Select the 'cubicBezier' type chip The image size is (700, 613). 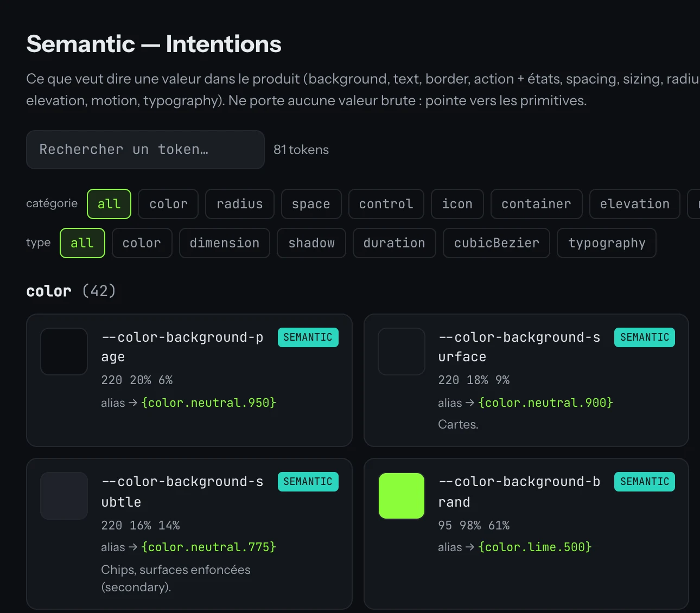point(497,243)
